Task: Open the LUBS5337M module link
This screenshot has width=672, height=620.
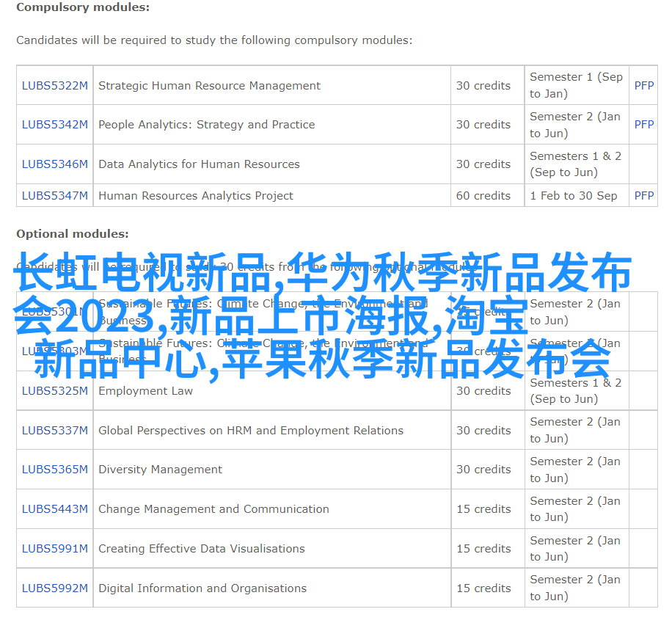Action: 55,430
